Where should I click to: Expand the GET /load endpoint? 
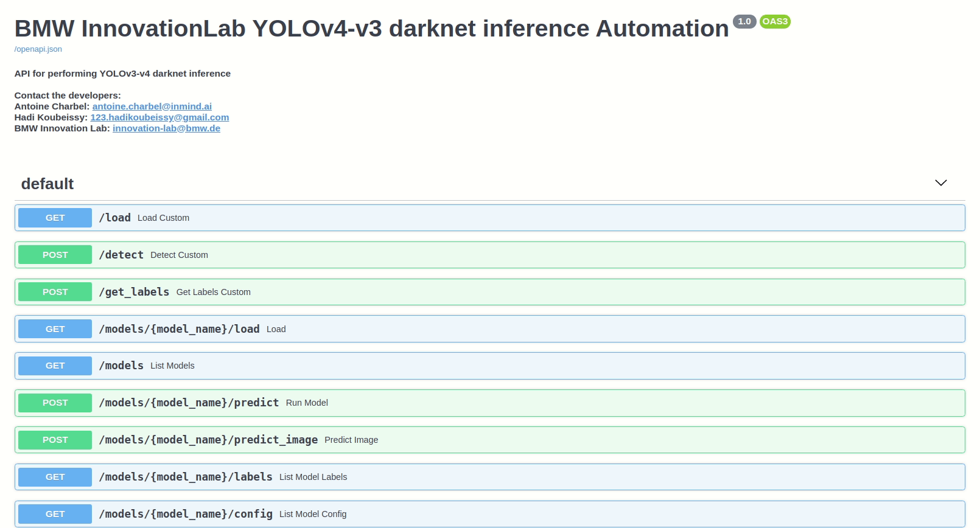click(x=489, y=218)
